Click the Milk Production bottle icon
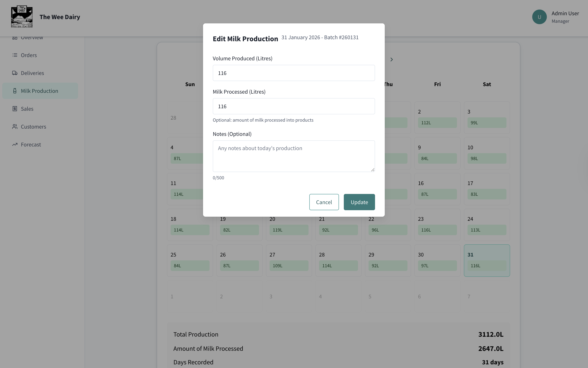Screen dimensions: 588x368 pyautogui.click(x=15, y=91)
